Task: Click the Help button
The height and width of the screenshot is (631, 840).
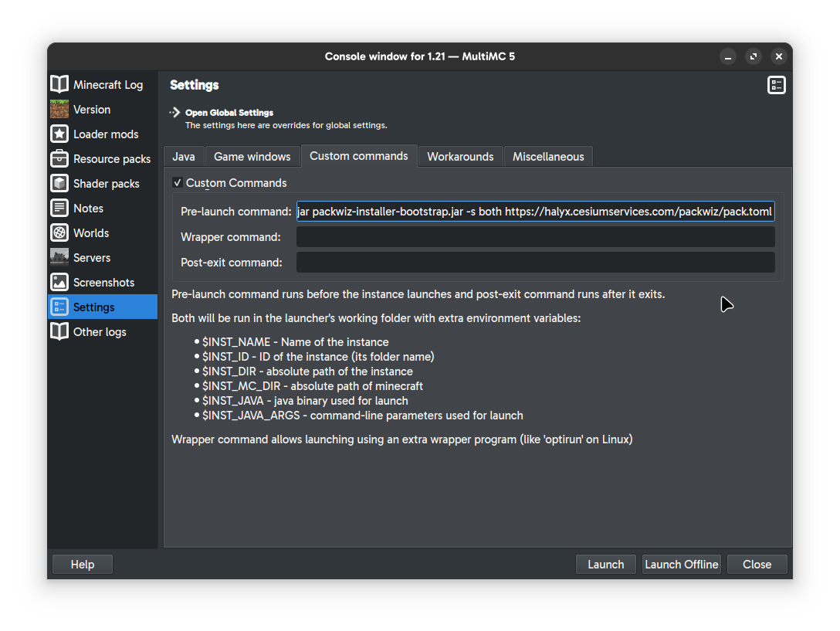Action: point(83,565)
